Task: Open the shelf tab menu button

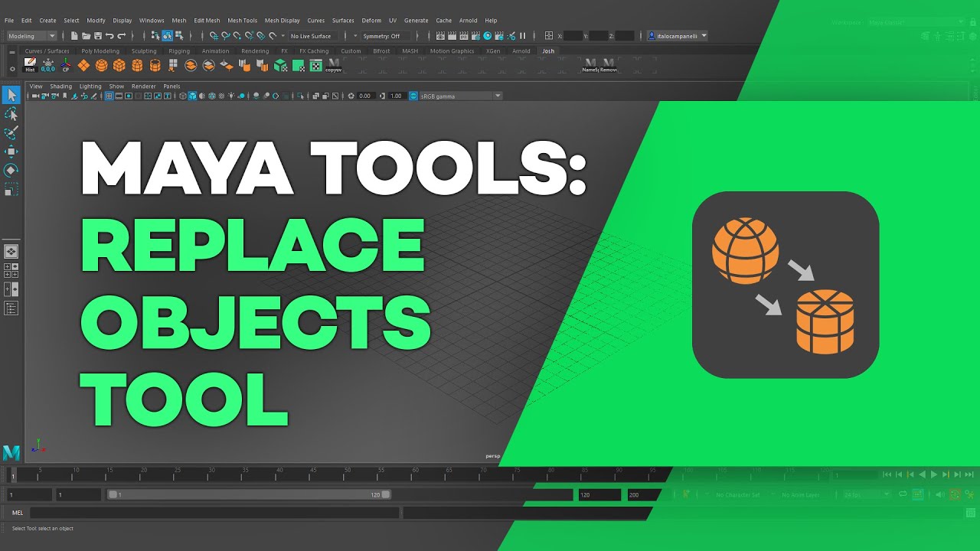Action: tap(11, 52)
